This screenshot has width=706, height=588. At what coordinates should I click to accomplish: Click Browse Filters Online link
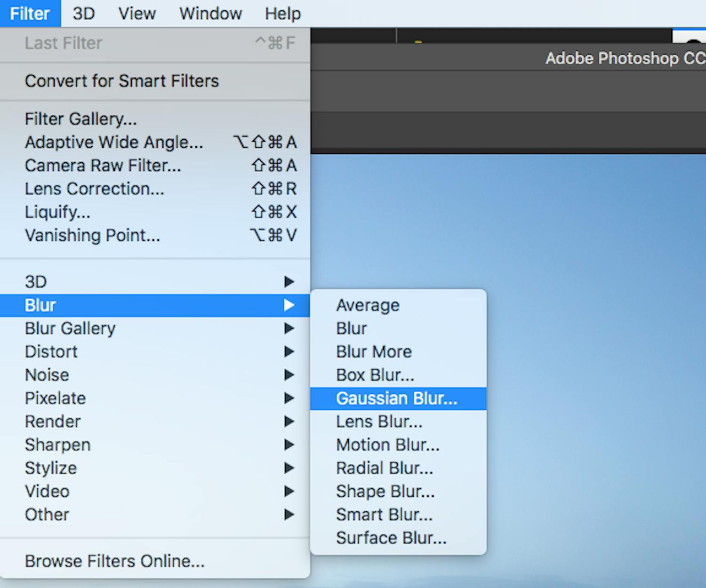tap(114, 561)
